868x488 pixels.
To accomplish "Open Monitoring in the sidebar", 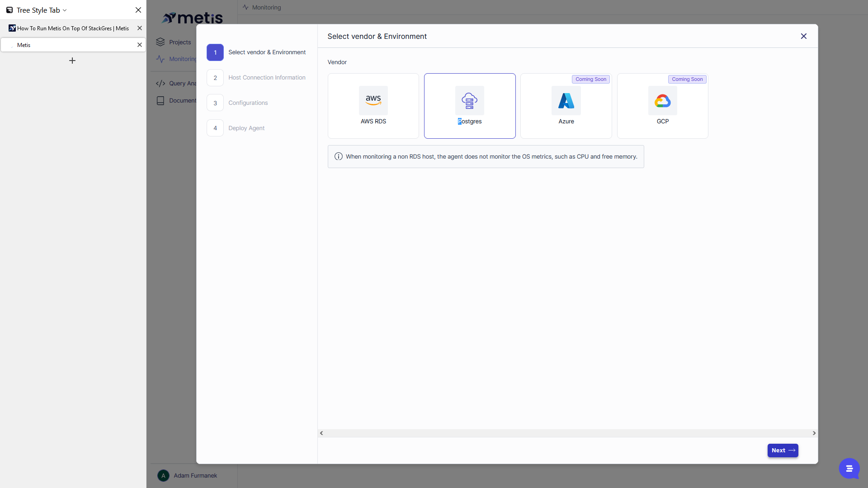I will pyautogui.click(x=176, y=59).
